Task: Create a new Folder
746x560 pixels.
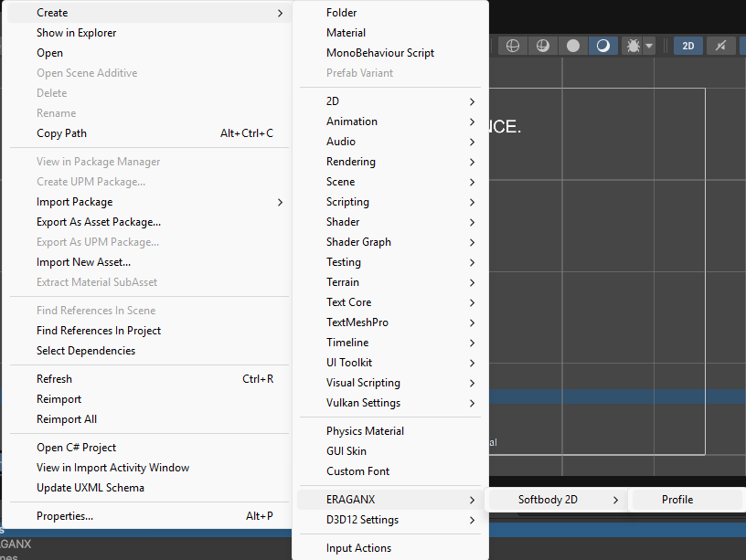Action: [x=390, y=13]
